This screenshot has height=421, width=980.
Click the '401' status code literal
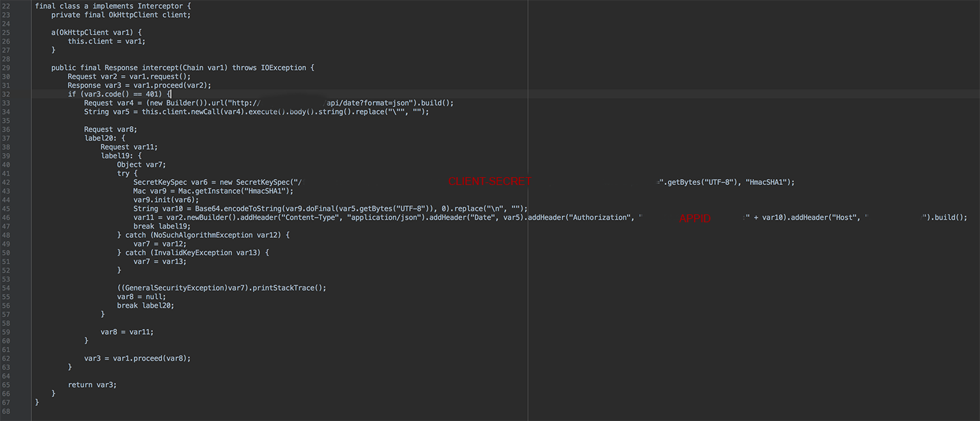(152, 94)
